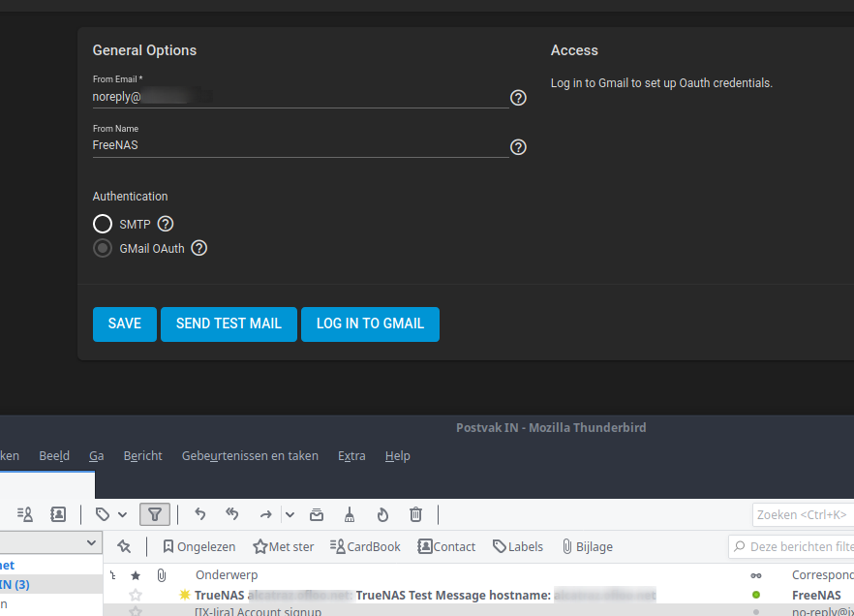Image resolution: width=854 pixels, height=616 pixels.
Task: Show help tooltip for GMail OAuth
Action: click(199, 248)
